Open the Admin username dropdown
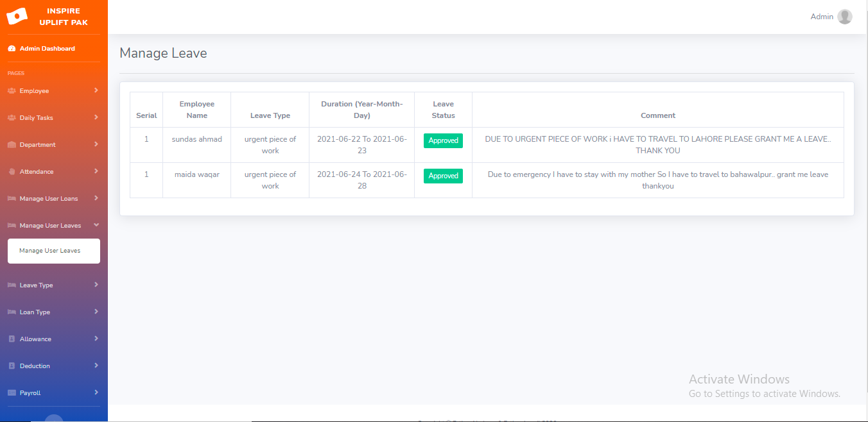The width and height of the screenshot is (868, 422). click(821, 17)
